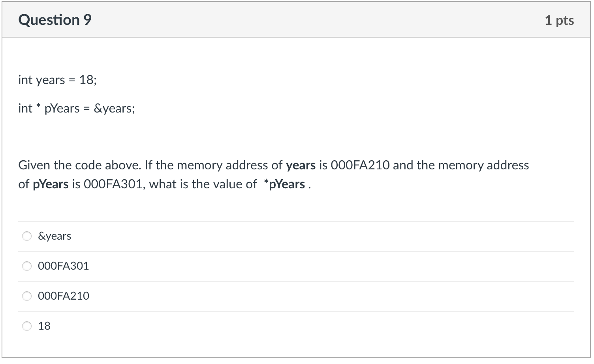Viewport: 594px width, 364px height.
Task: Choose 18 as the answer
Action: tap(27, 326)
